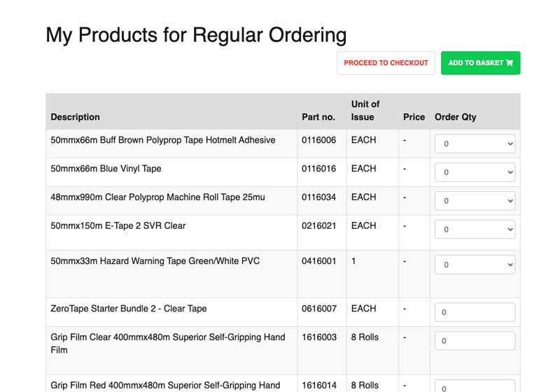Click the My Products for Regular Ordering heading
The height and width of the screenshot is (392, 560).
pos(196,34)
